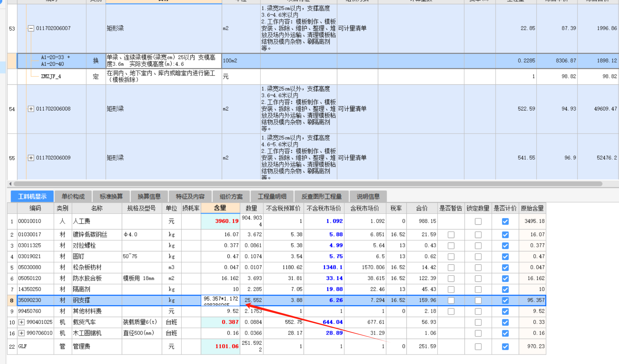Image resolution: width=619 pixels, height=364 pixels.
Task: Click the 载货汽车 含量 value 0.387
Action: click(x=230, y=322)
